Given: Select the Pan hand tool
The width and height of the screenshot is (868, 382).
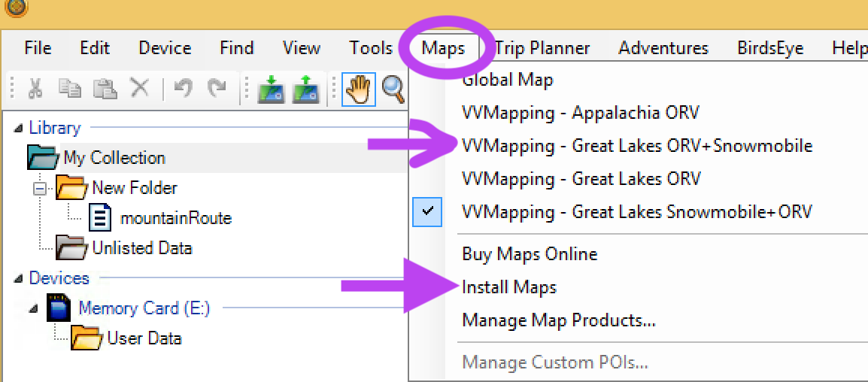Looking at the screenshot, I should click(x=360, y=89).
